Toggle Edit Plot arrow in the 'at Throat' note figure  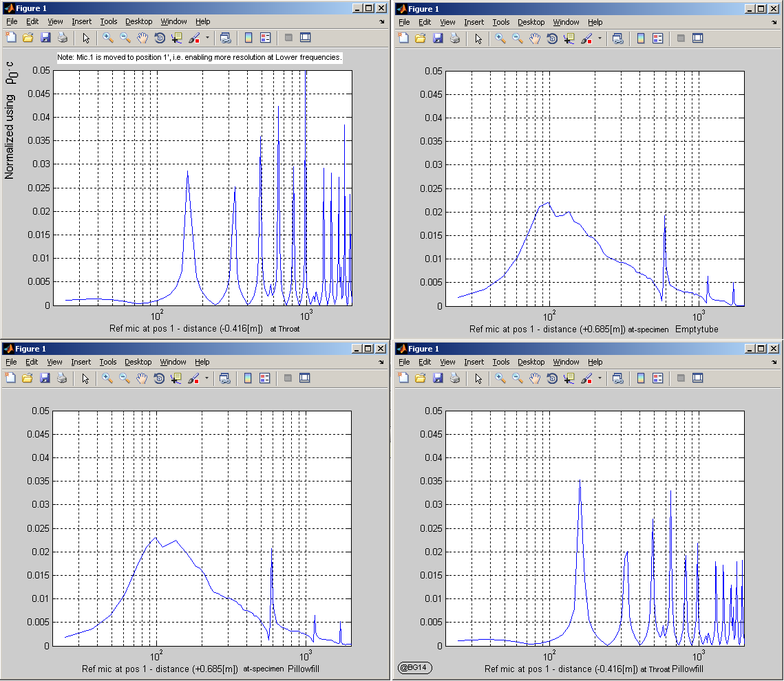pyautogui.click(x=86, y=38)
